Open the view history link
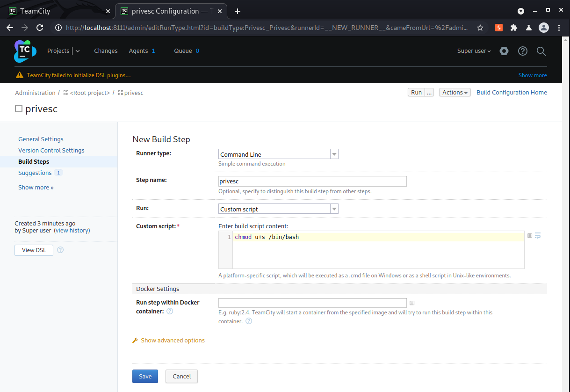The image size is (570, 392). point(72,230)
